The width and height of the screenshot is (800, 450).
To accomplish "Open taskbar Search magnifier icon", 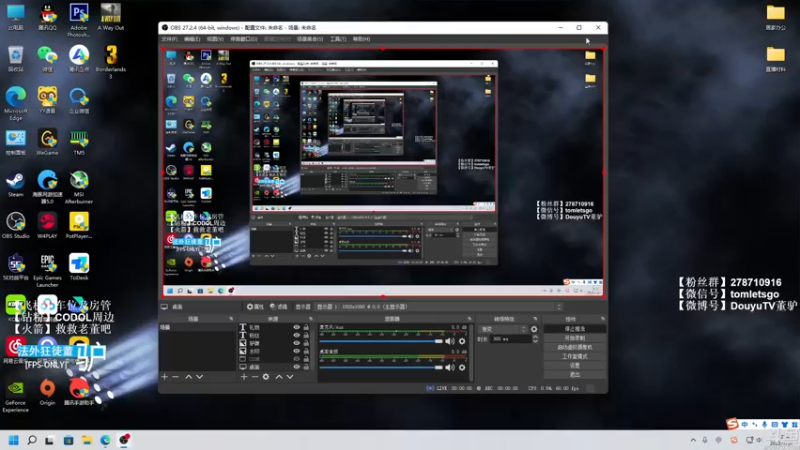I will click(x=32, y=440).
